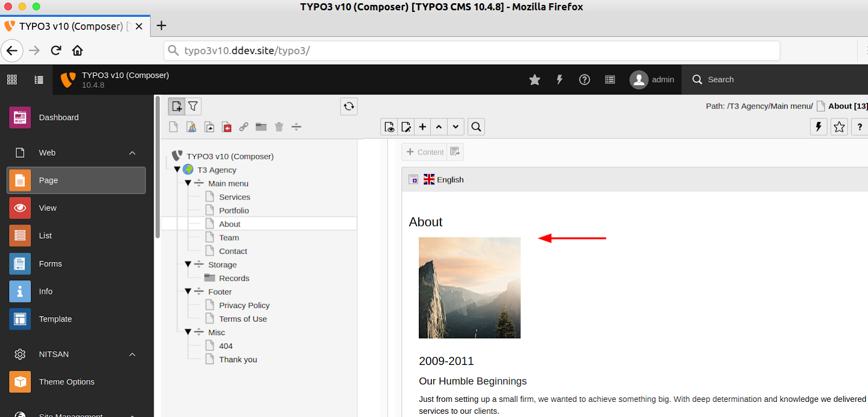The width and height of the screenshot is (868, 417).
Task: Toggle the page tree filter
Action: click(193, 106)
